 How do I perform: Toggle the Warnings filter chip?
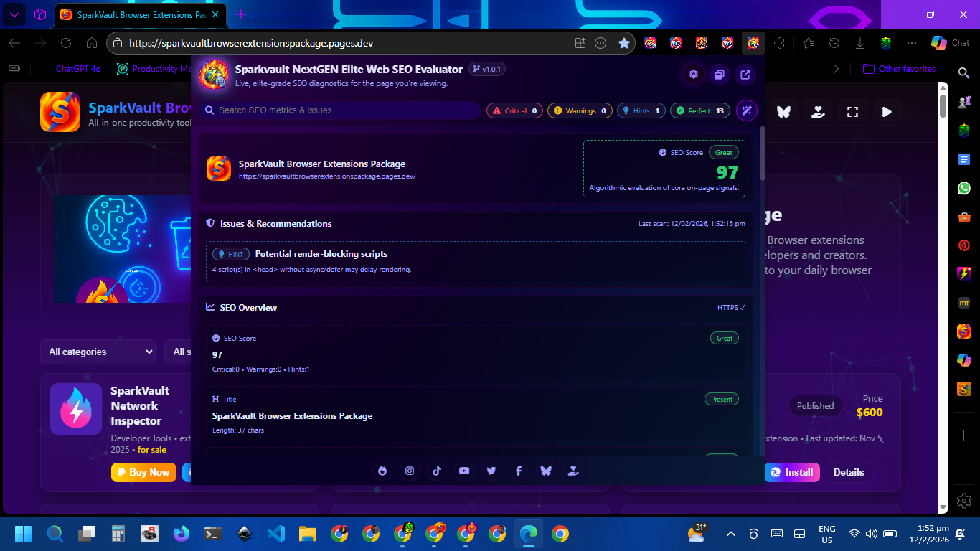580,110
